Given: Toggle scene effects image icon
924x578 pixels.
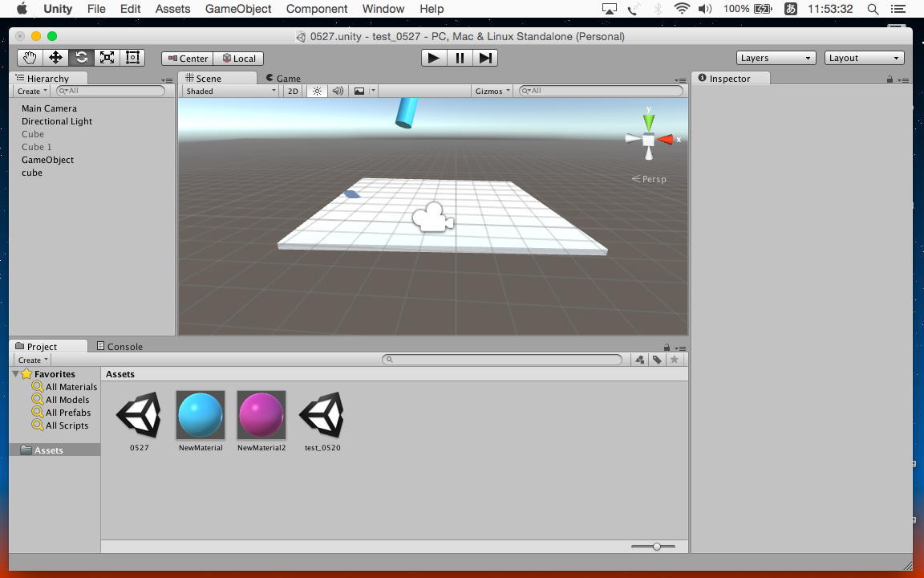Looking at the screenshot, I should 359,91.
